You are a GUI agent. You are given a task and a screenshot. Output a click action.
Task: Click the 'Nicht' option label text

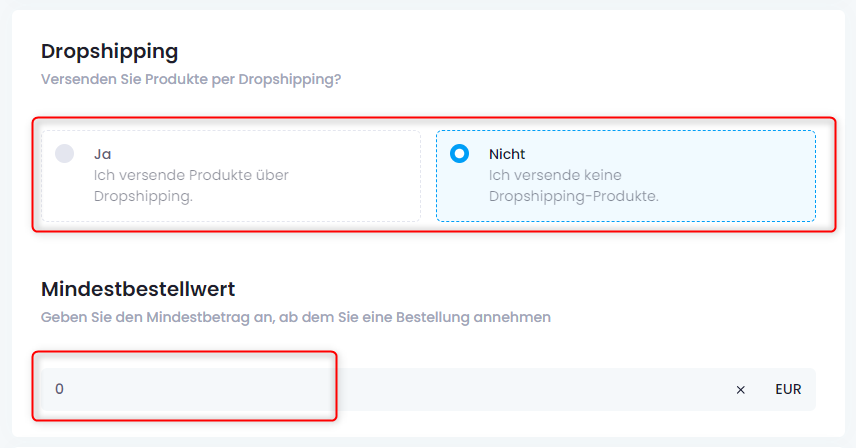pyautogui.click(x=507, y=154)
